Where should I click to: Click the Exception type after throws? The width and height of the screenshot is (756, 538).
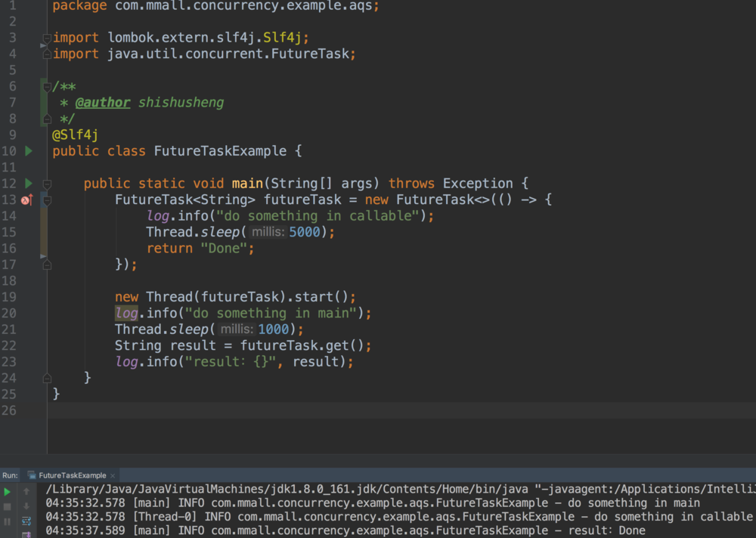click(x=478, y=184)
